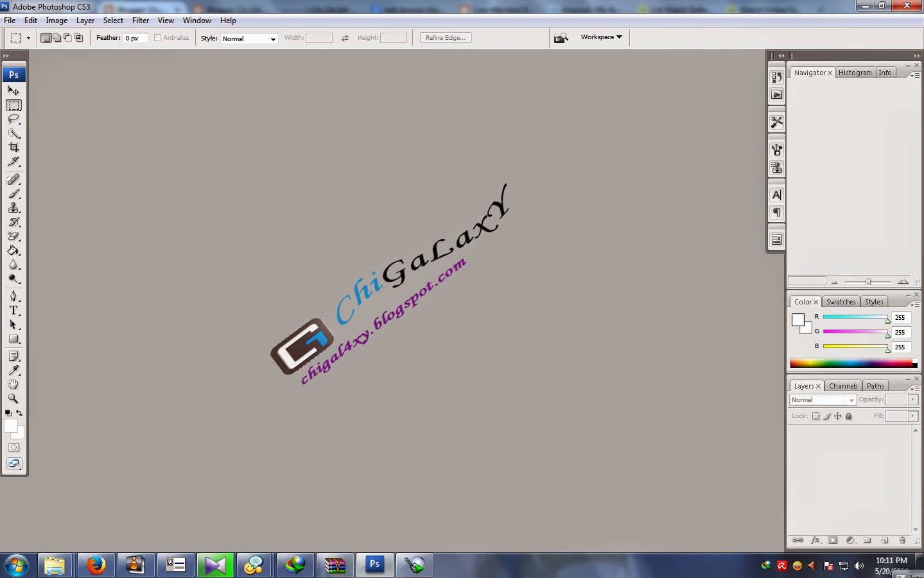This screenshot has height=578, width=924.
Task: Select the Hand tool
Action: 13,384
